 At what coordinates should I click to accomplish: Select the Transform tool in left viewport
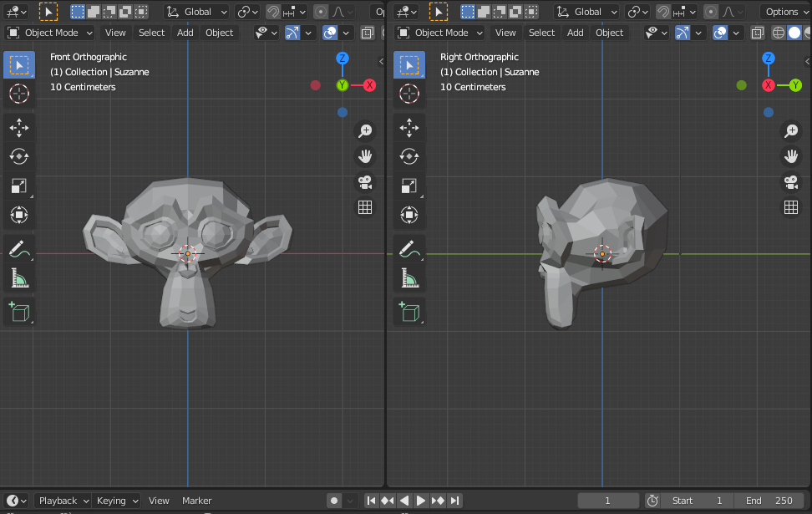point(19,215)
